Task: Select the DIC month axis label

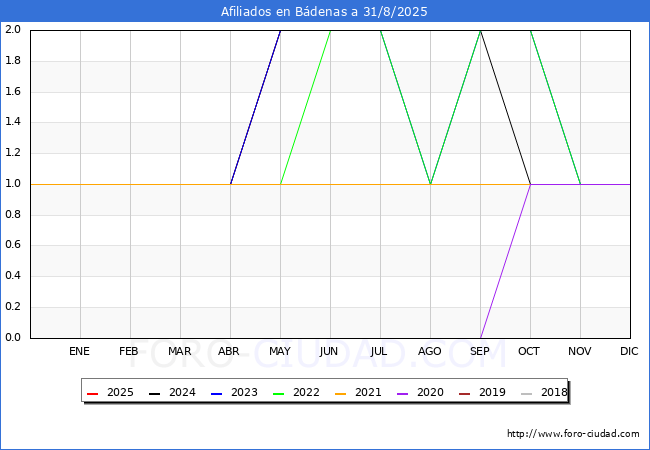Action: (629, 351)
